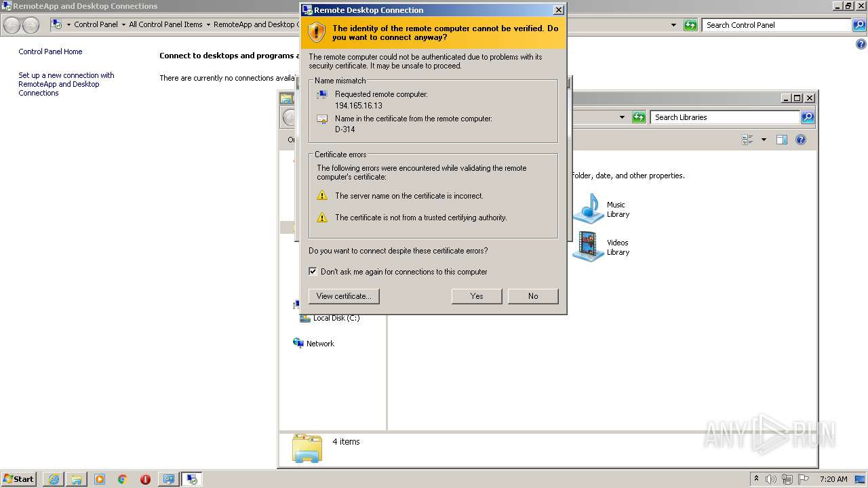Refresh the Libraries window
This screenshot has height=488, width=868.
coord(639,117)
